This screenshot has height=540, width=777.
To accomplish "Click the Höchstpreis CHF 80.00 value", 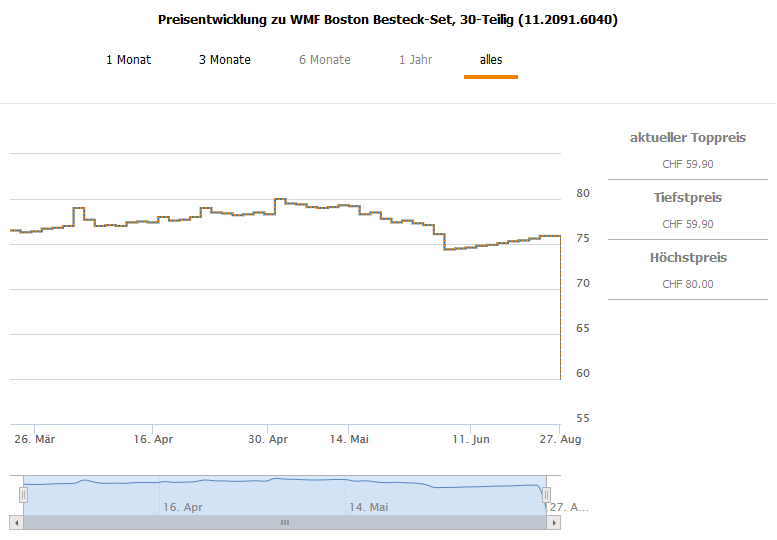I will pyautogui.click(x=688, y=284).
